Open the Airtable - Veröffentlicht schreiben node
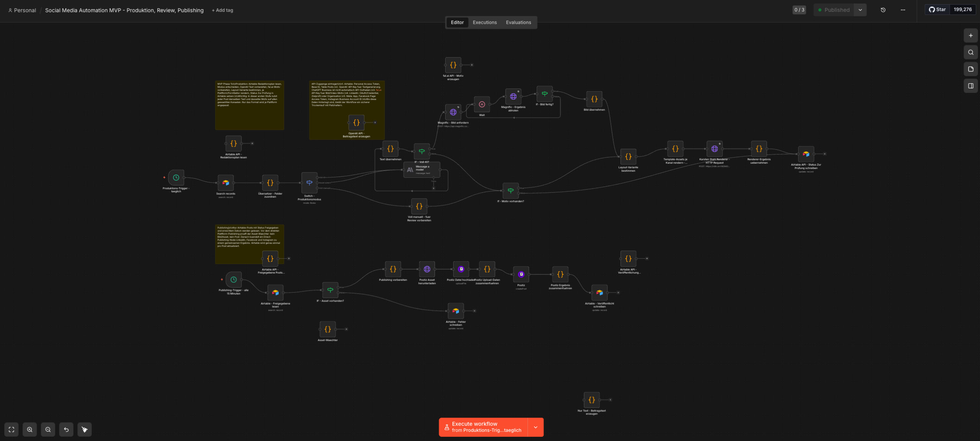 click(x=599, y=293)
